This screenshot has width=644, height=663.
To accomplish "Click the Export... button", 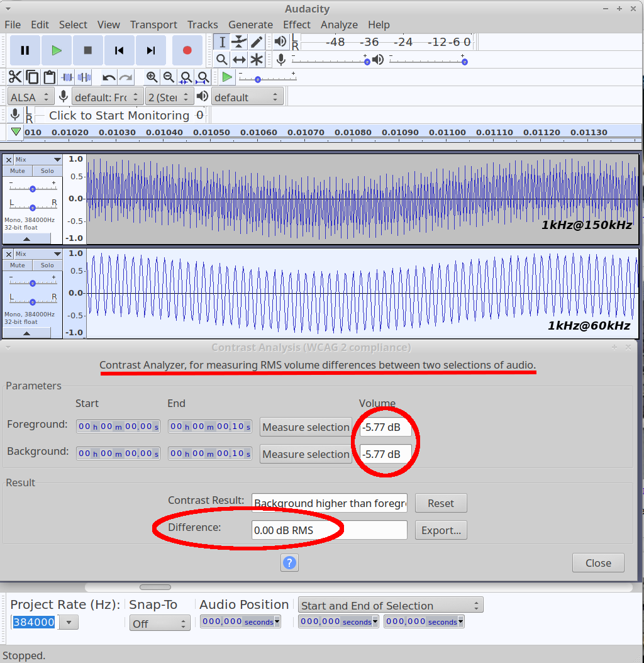I will (441, 530).
